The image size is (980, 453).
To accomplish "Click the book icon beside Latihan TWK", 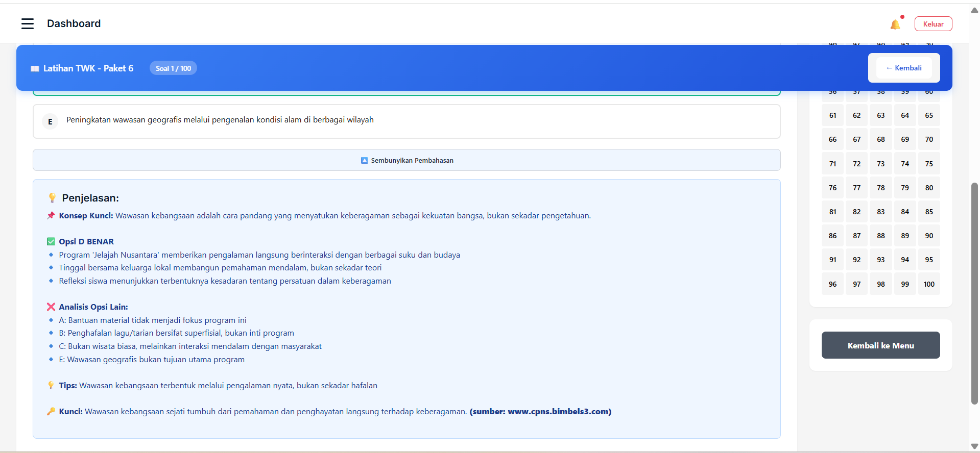I will click(35, 69).
